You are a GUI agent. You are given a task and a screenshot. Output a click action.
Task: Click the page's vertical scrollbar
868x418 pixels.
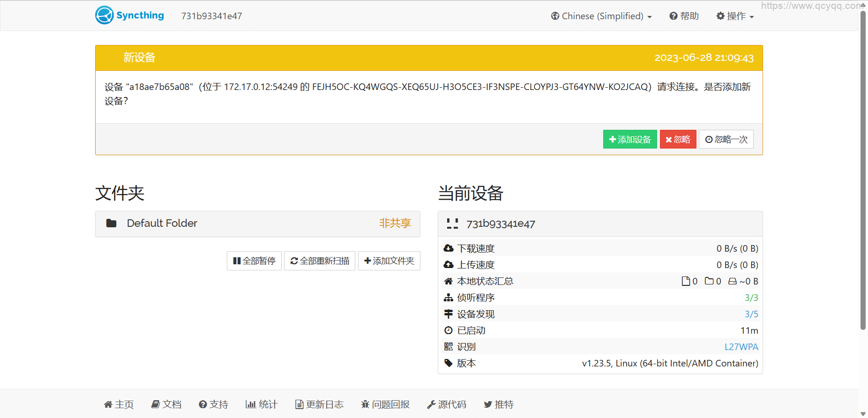coord(863,169)
